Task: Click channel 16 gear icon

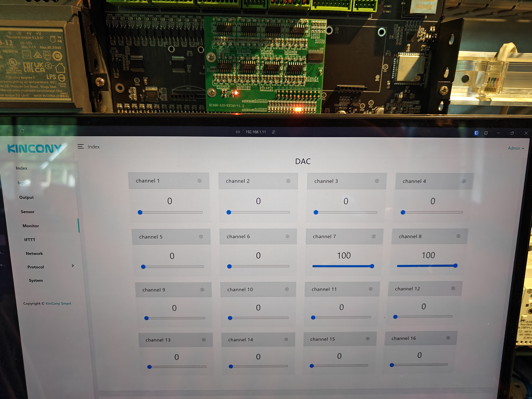Action: click(x=448, y=338)
